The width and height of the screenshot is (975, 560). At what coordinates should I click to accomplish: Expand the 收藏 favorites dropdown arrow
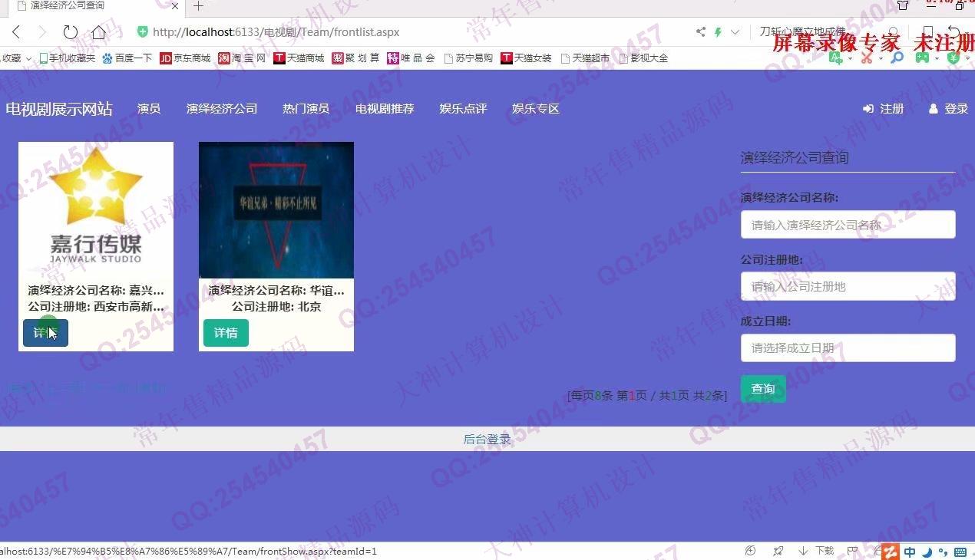tap(29, 58)
